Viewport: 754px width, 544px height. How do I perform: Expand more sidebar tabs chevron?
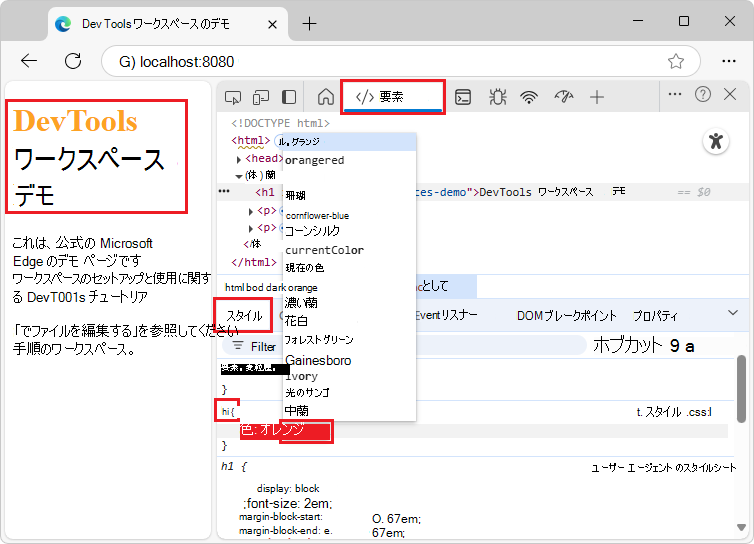tap(733, 313)
